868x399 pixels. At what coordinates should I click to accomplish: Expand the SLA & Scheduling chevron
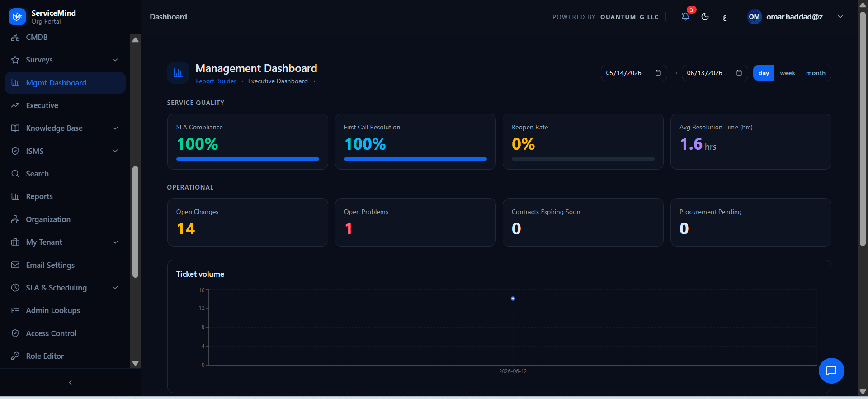pos(115,288)
